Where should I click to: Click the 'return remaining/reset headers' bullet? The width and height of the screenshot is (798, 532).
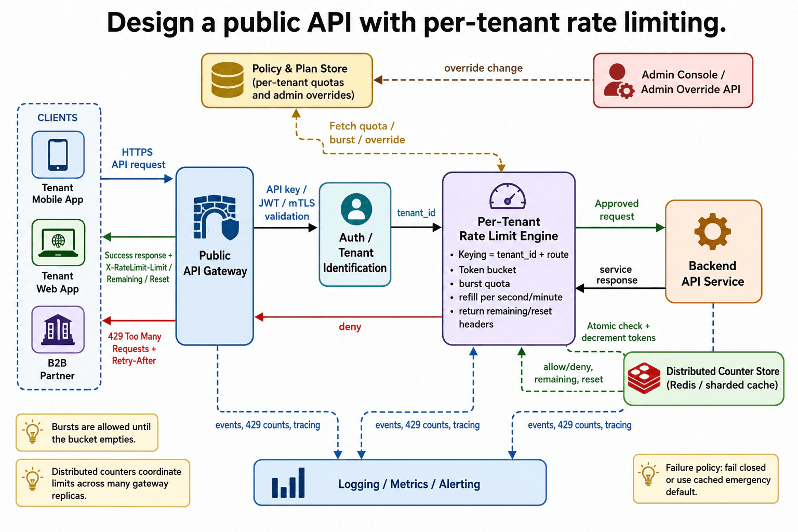click(x=505, y=317)
